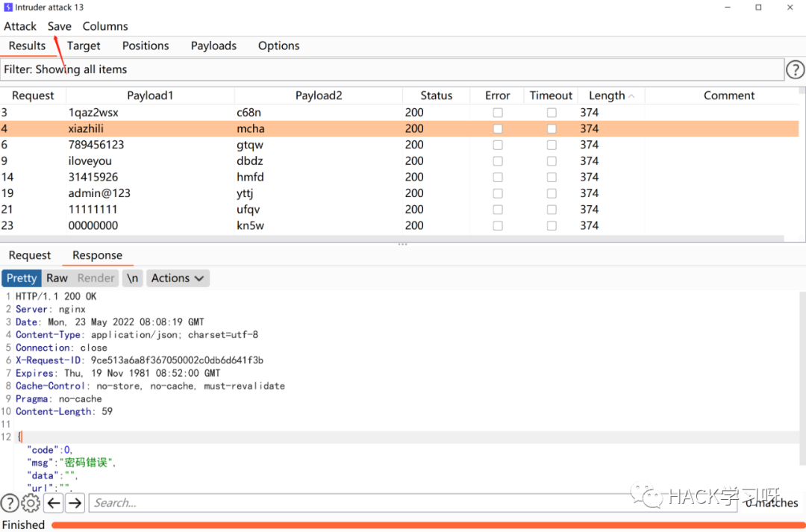This screenshot has width=806, height=532.
Task: Click the Burp Intruder window icon
Action: [x=8, y=7]
